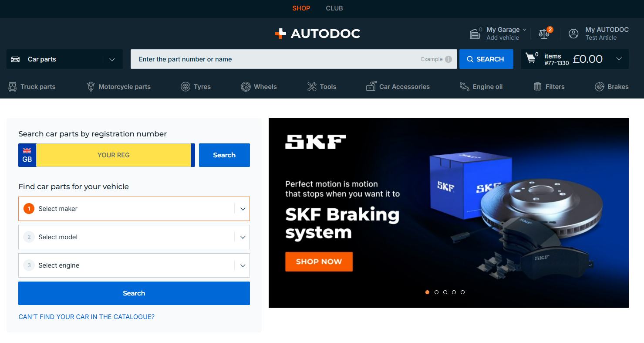The image size is (644, 343).
Task: Open the Engine oil menu label
Action: coord(488,87)
